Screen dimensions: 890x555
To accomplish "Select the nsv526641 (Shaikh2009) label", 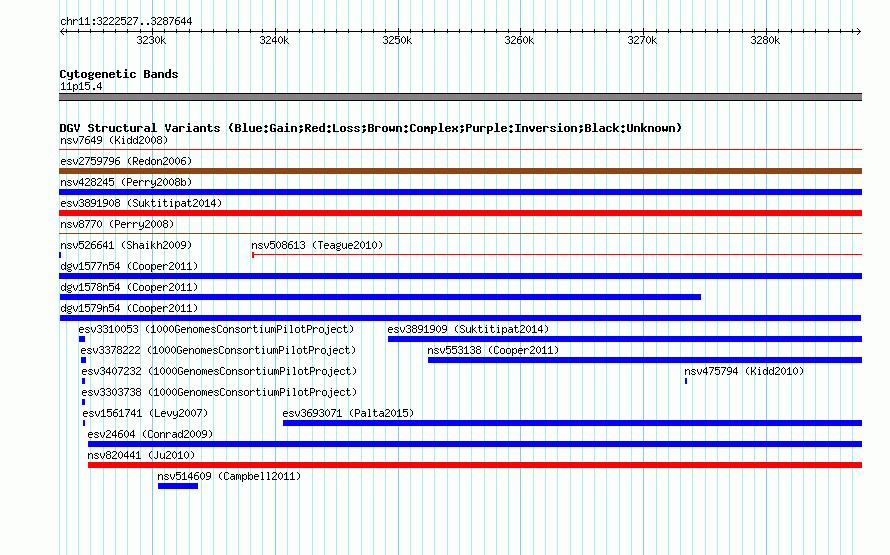I will (126, 245).
